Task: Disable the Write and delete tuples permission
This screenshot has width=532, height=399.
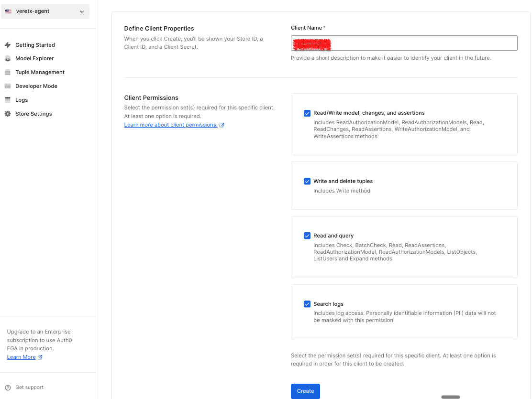Action: pyautogui.click(x=307, y=181)
